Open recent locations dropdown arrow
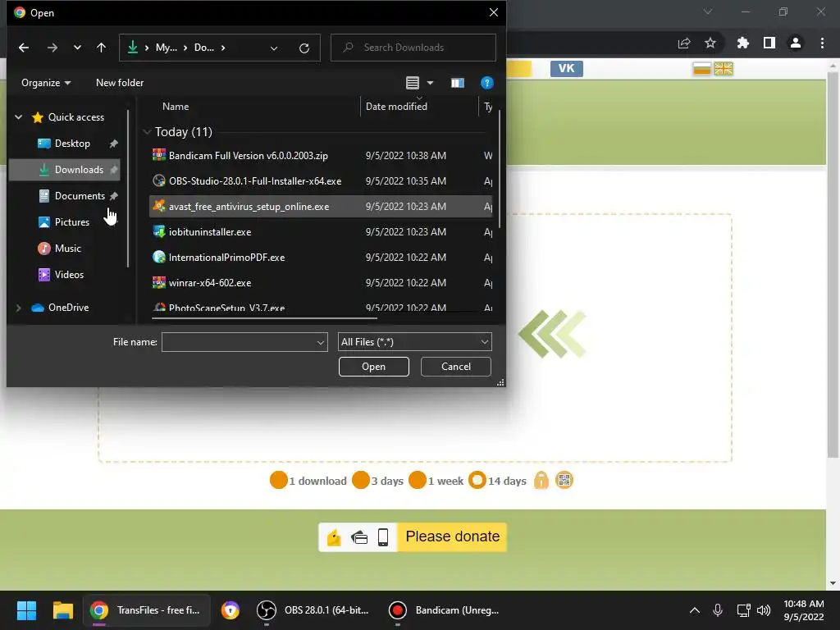 coord(77,48)
